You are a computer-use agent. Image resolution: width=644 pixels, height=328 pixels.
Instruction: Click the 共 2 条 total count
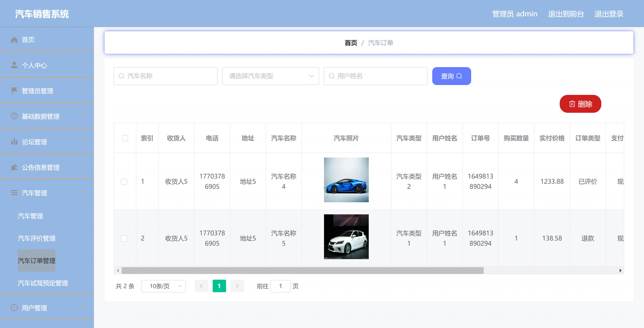[x=125, y=286]
